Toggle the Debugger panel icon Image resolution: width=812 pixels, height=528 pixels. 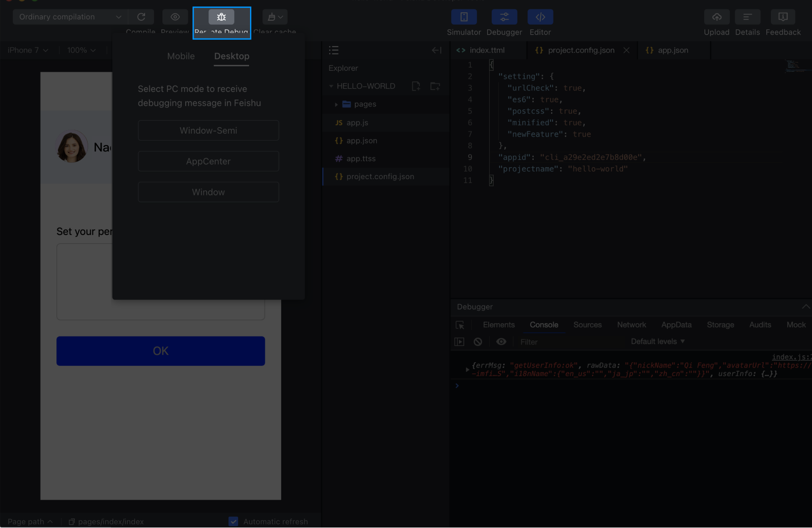point(504,17)
